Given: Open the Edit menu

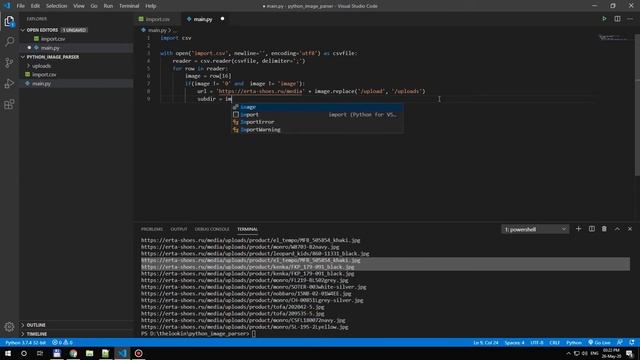Looking at the screenshot, I should (35, 6).
